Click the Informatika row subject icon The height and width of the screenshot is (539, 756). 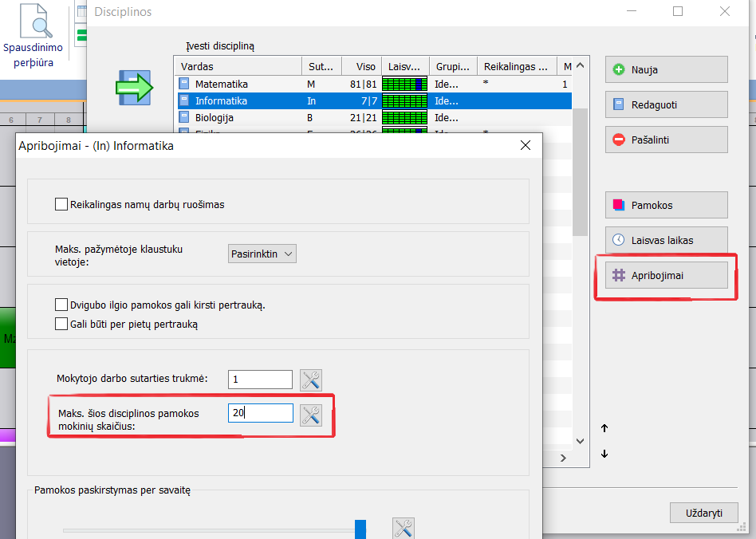(x=184, y=100)
